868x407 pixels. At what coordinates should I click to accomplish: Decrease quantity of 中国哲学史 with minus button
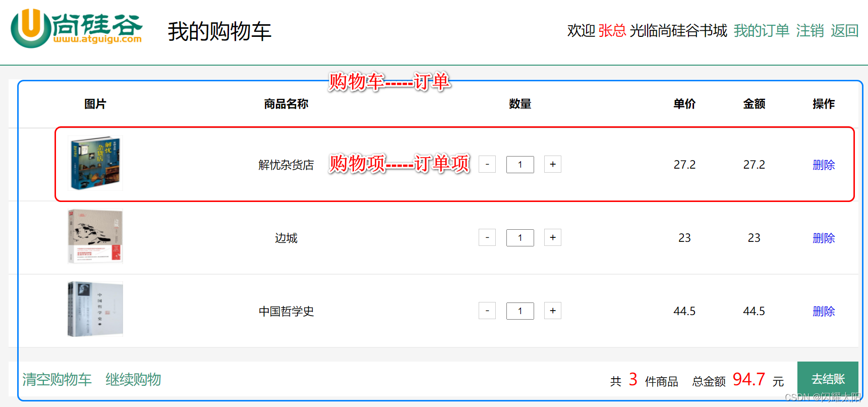point(487,311)
